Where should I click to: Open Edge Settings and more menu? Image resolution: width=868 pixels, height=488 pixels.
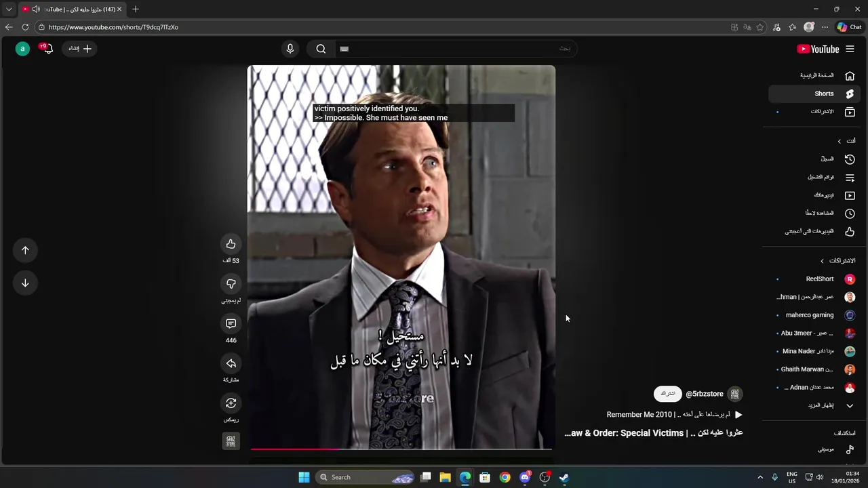point(825,27)
